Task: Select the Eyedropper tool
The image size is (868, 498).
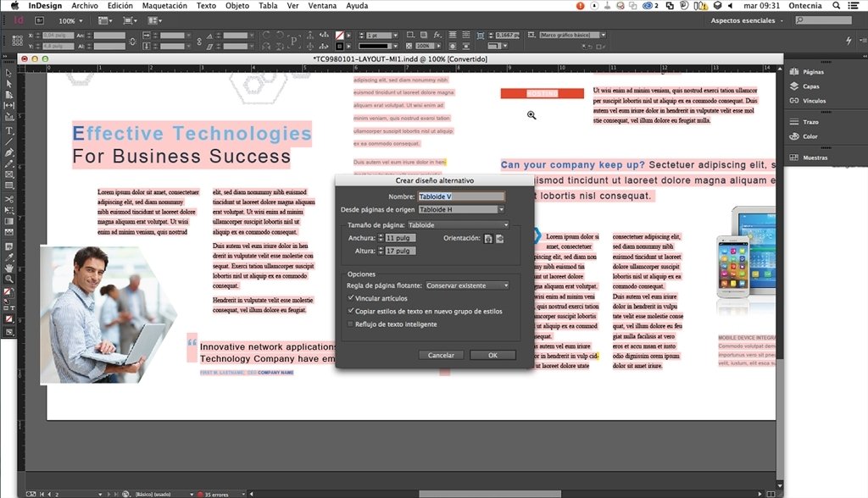Action: tap(8, 257)
